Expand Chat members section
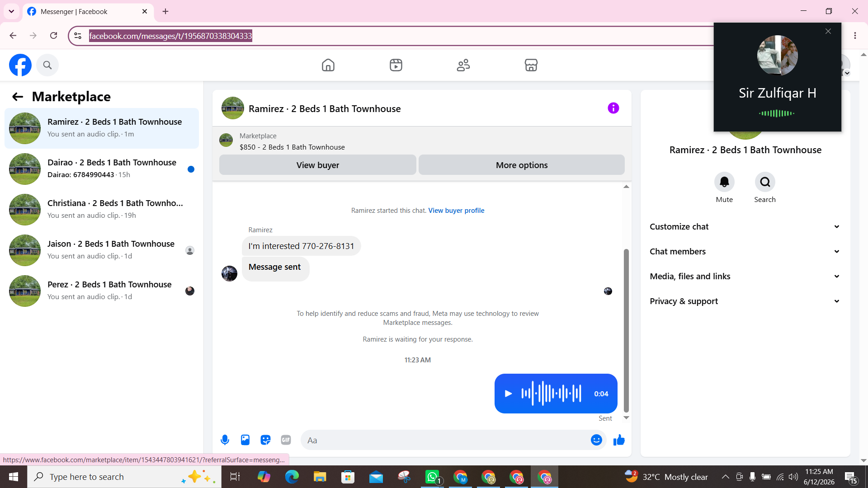Image resolution: width=868 pixels, height=488 pixels. 745,251
